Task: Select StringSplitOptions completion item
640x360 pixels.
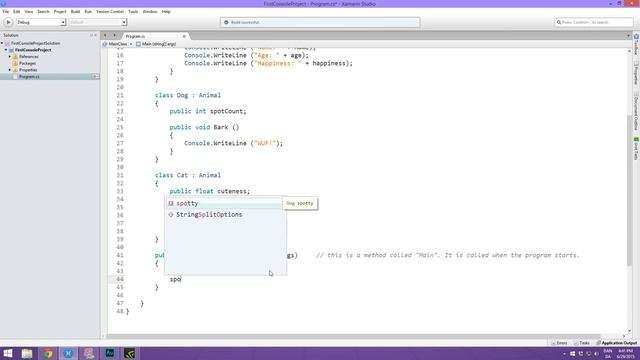Action: click(x=224, y=215)
